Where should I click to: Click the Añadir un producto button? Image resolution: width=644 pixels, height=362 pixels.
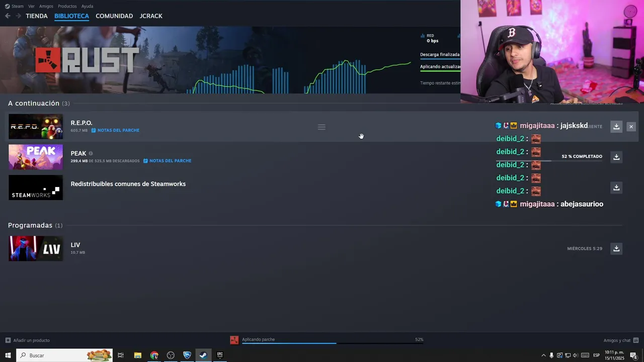(27, 340)
